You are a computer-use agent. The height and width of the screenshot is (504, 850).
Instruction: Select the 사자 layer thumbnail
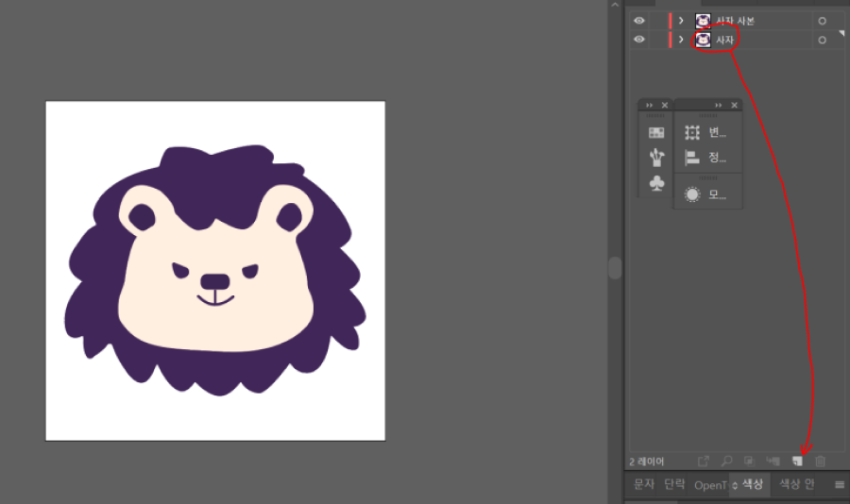703,40
